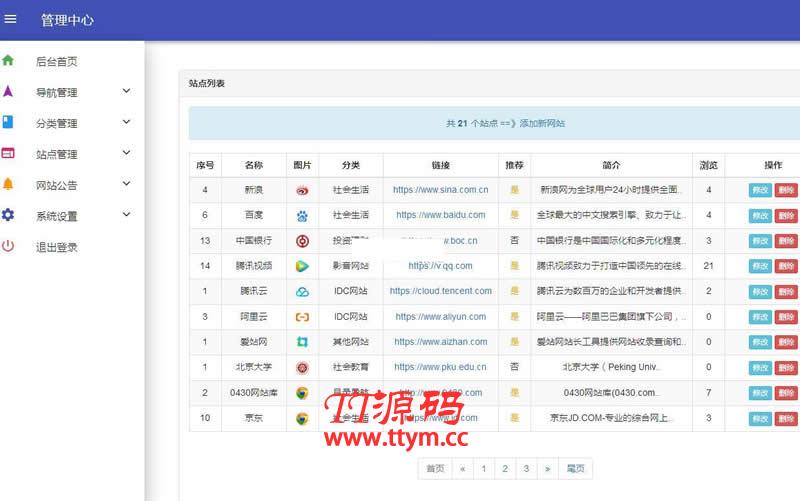The height and width of the screenshot is (501, 800).
Task: Expand the 站点管理 chevron
Action: coord(126,153)
